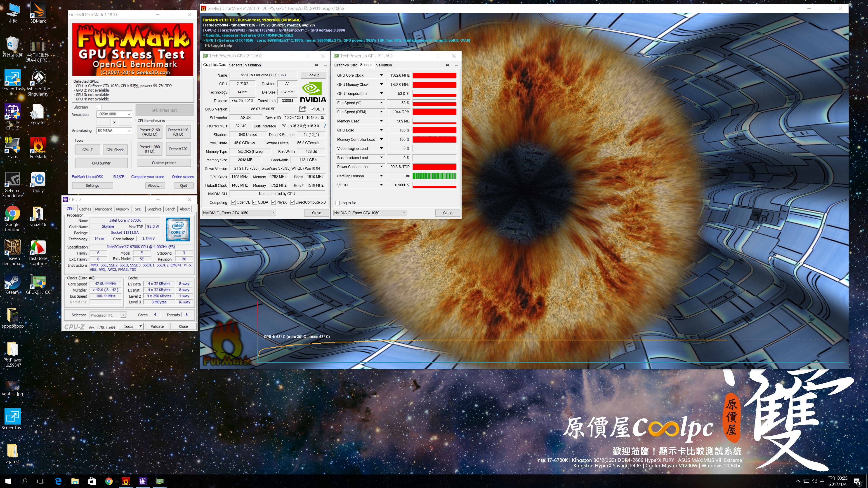This screenshot has height=488, width=868.
Task: Open the GPU Temperature sensor dropdown
Action: pos(381,94)
